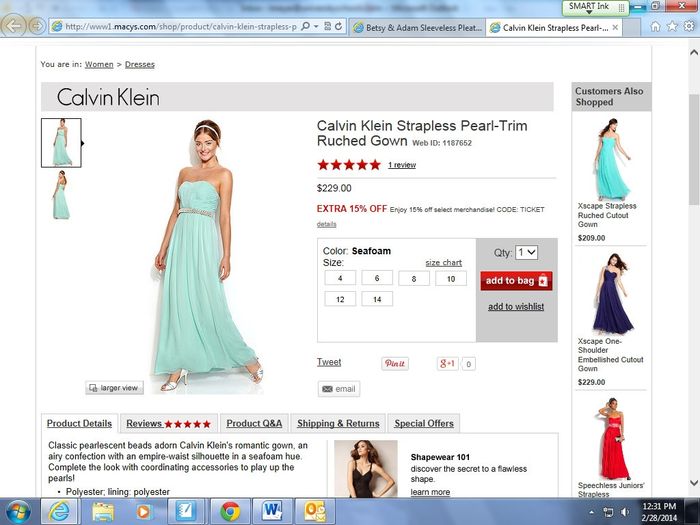Choose size 14
The width and height of the screenshot is (700, 525).
click(377, 299)
